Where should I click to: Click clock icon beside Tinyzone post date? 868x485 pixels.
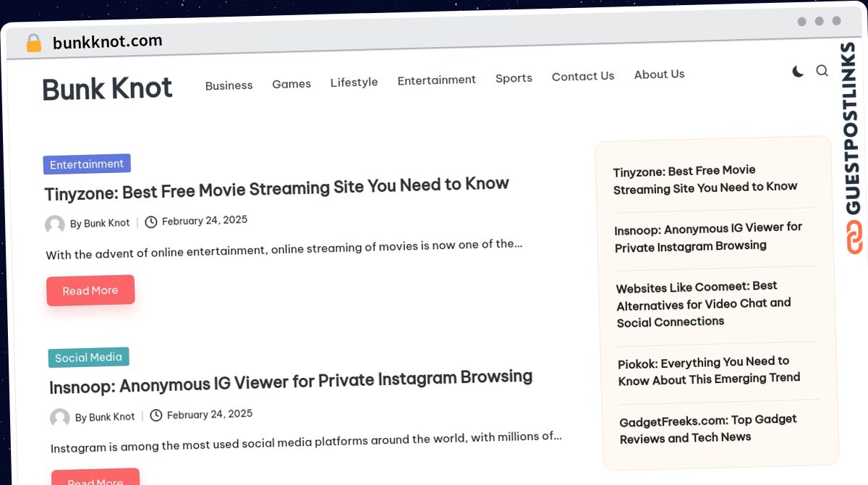[151, 222]
